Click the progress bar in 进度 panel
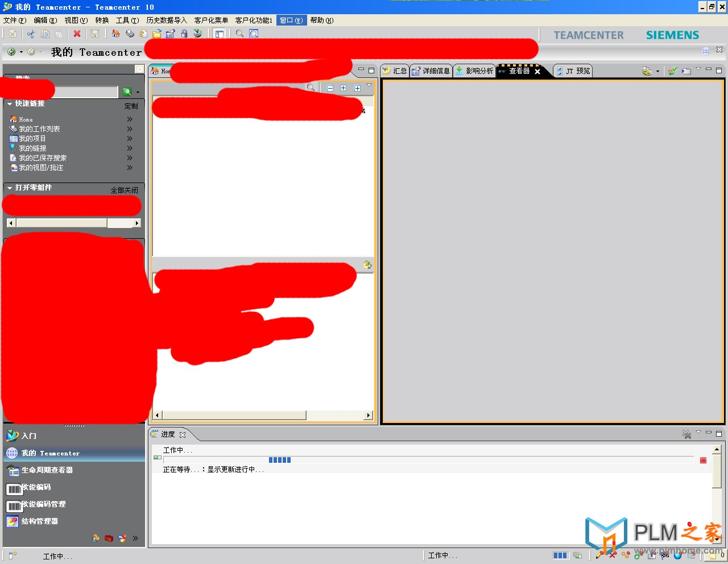The height and width of the screenshot is (564, 728). pyautogui.click(x=428, y=460)
